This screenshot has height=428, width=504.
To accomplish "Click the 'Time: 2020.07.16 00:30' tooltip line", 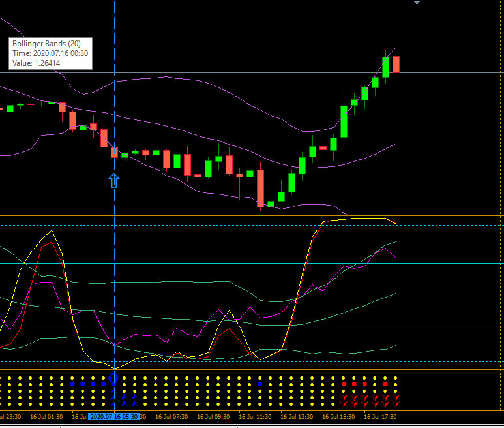I will 50,53.
